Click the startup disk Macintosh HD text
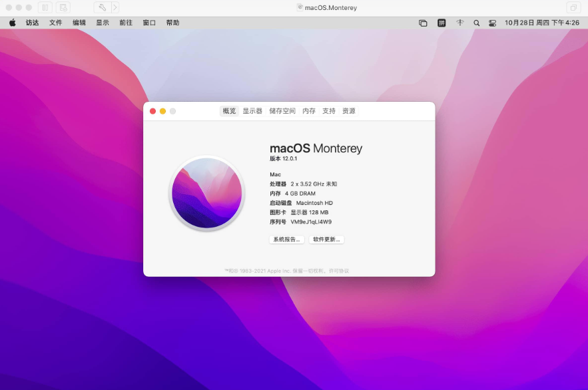 tap(314, 203)
